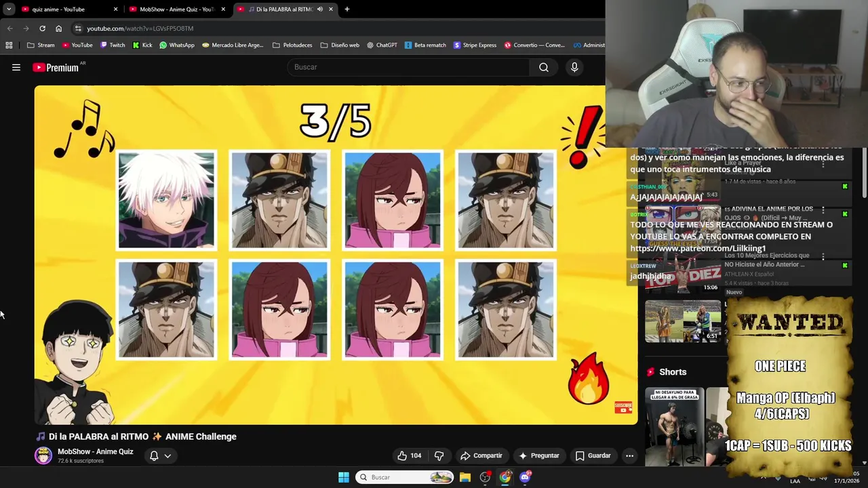
Task: Open the Stripe Express bookmark
Action: (x=475, y=45)
